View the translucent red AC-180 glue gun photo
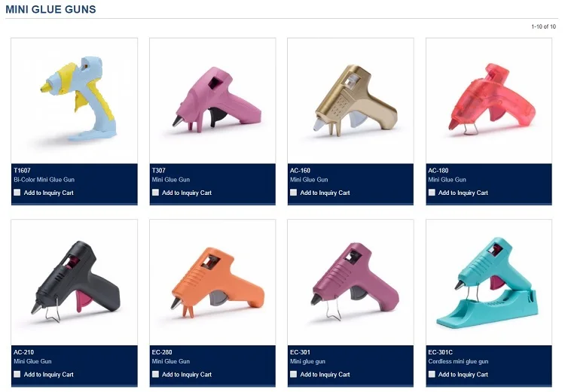 (x=489, y=101)
